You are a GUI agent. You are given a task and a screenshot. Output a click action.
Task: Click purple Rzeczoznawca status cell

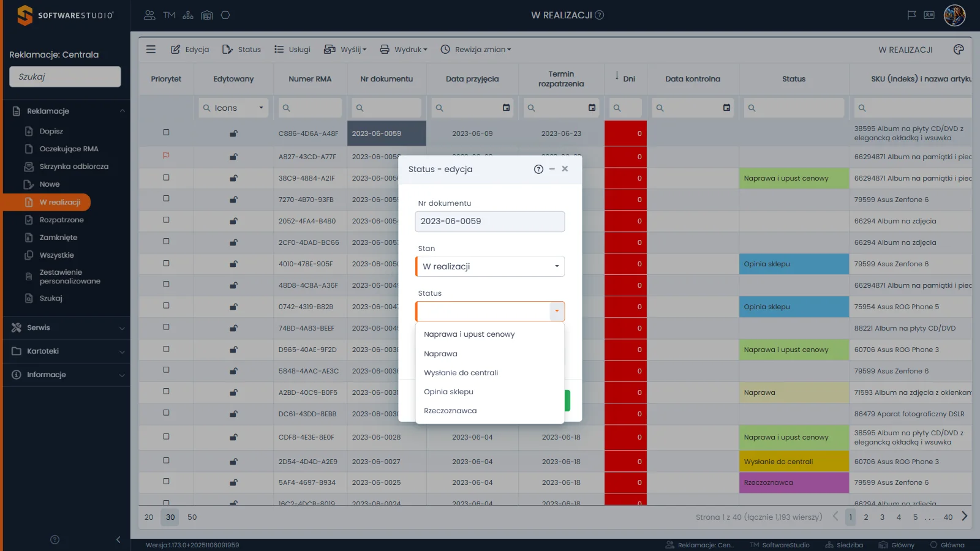[x=794, y=482]
